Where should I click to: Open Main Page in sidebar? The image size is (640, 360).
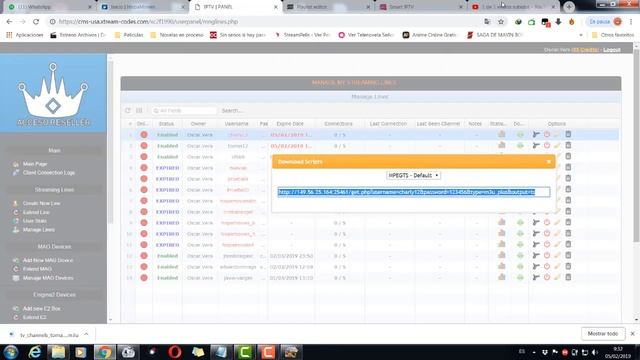(35, 164)
